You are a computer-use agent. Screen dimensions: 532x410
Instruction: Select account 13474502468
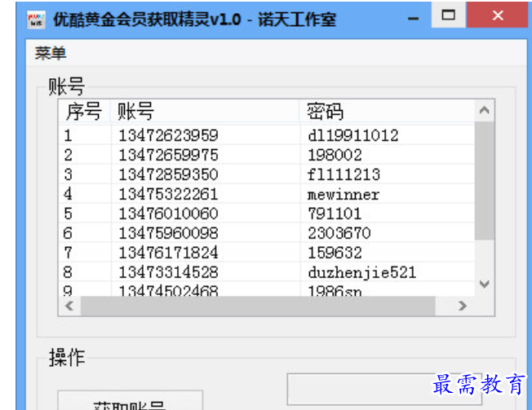(x=168, y=291)
